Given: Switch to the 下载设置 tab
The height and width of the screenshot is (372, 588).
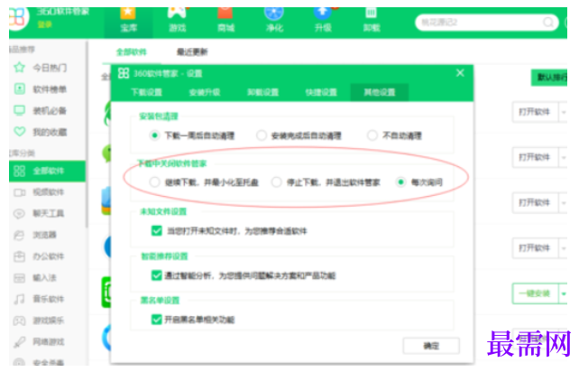Looking at the screenshot, I should (x=146, y=92).
